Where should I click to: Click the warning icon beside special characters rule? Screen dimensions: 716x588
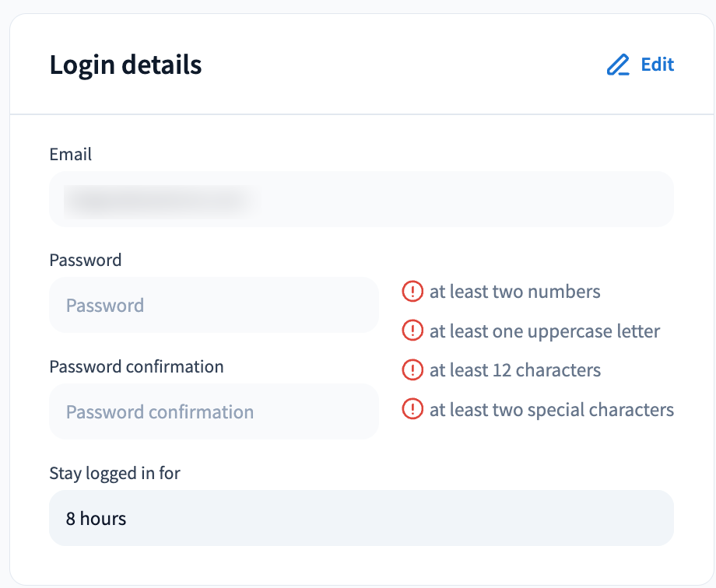412,409
